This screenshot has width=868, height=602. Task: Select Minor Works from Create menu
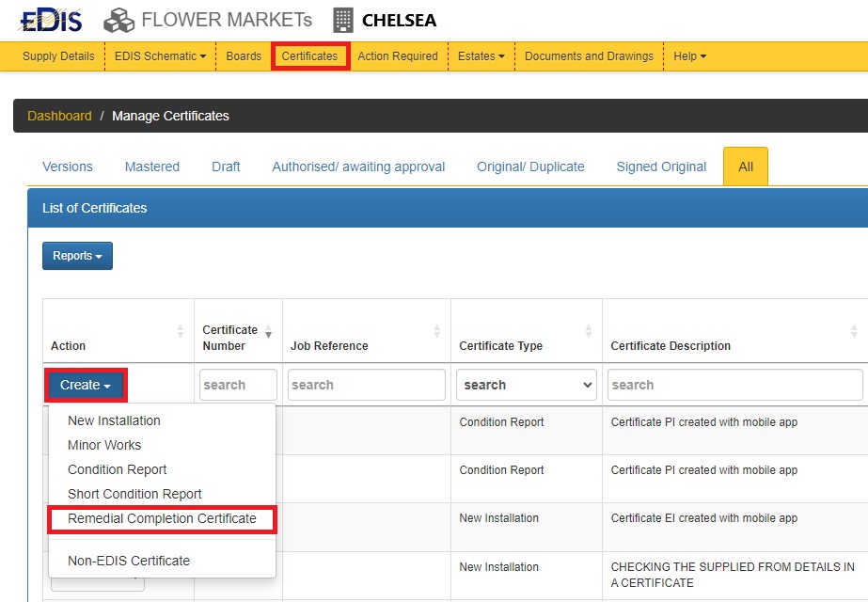coord(104,445)
